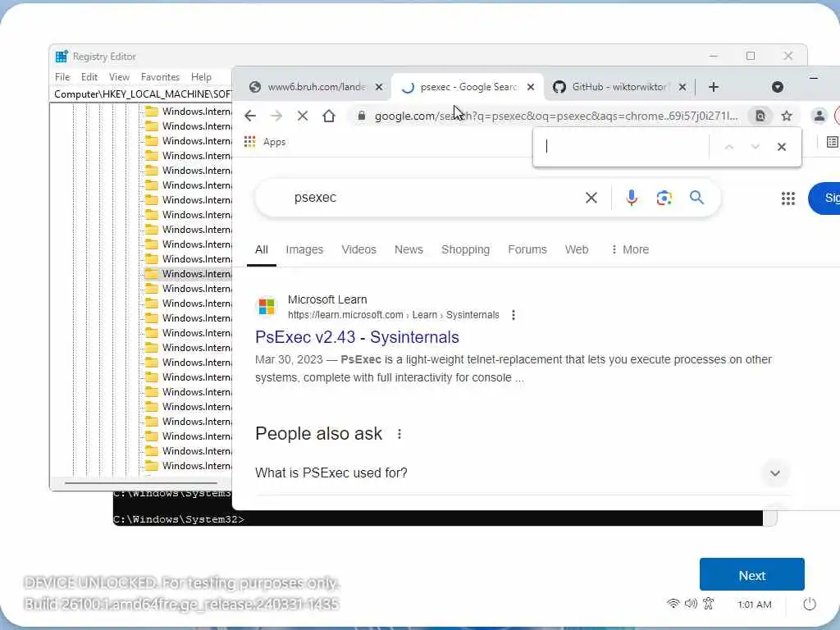Click the Microsoft Learn site name
Viewport: 840px width, 630px height.
pos(327,299)
